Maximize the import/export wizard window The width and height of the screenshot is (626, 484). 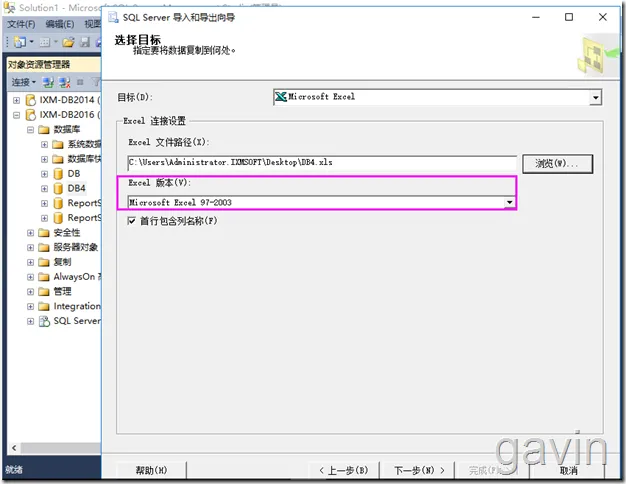569,17
